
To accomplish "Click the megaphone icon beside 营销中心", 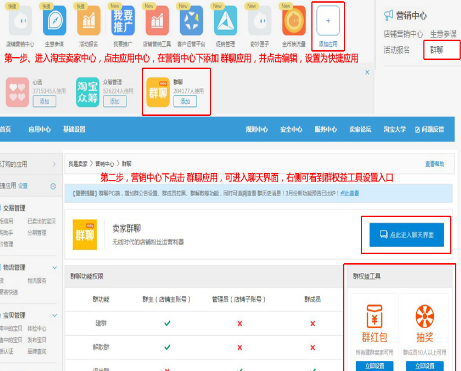I will [389, 15].
